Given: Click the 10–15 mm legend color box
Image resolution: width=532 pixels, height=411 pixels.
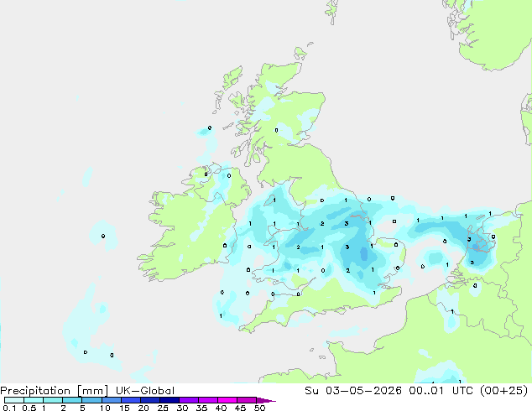Looking at the screenshot, I should pos(111,400).
